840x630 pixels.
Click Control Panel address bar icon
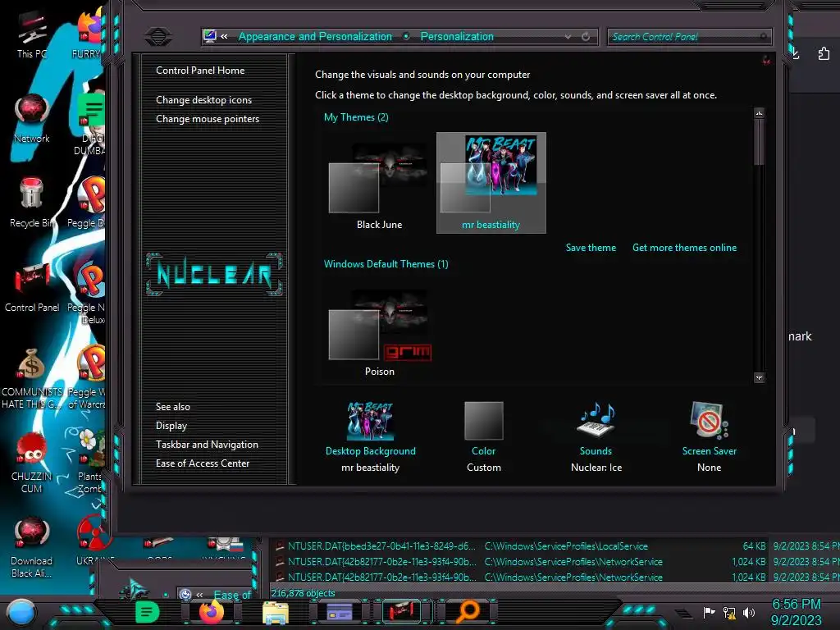point(209,36)
